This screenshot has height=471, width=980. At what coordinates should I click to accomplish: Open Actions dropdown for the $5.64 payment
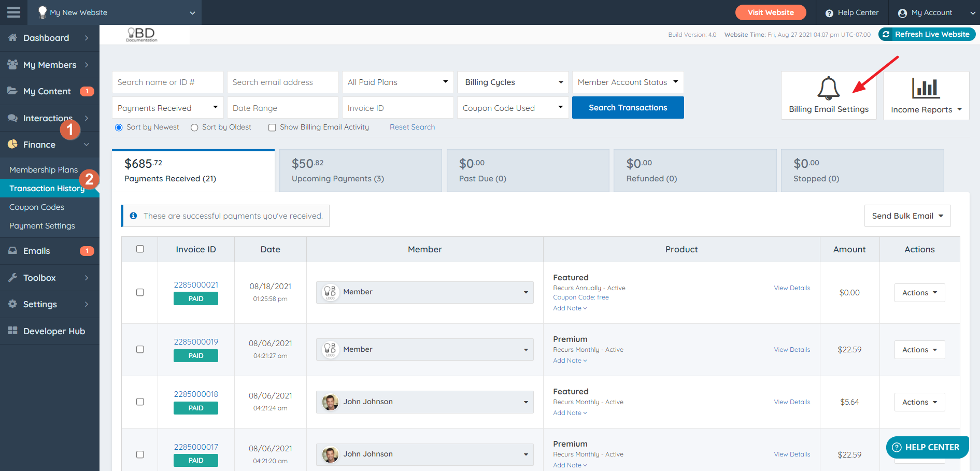pos(919,402)
